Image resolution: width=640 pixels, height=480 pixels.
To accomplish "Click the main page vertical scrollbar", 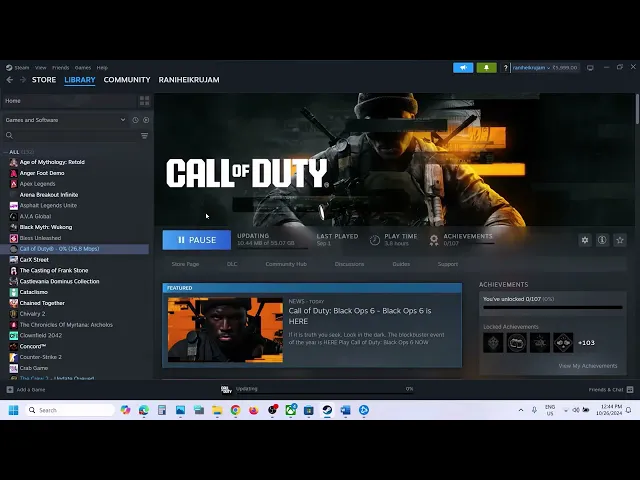I will click(637, 109).
